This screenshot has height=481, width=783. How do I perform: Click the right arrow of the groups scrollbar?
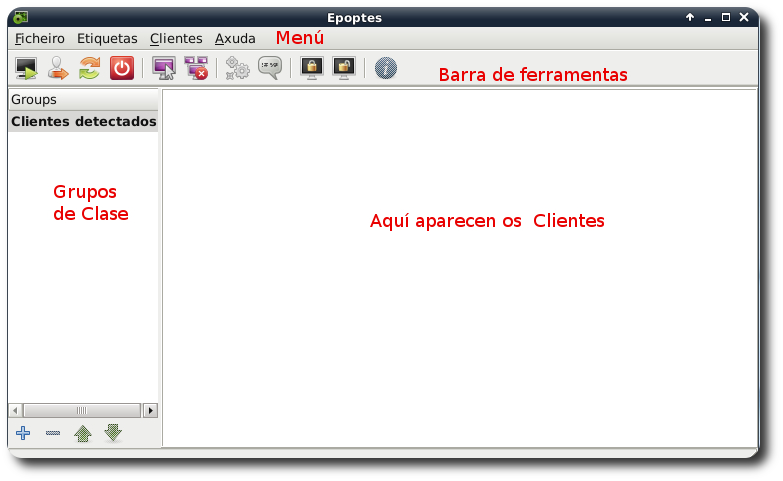(151, 410)
